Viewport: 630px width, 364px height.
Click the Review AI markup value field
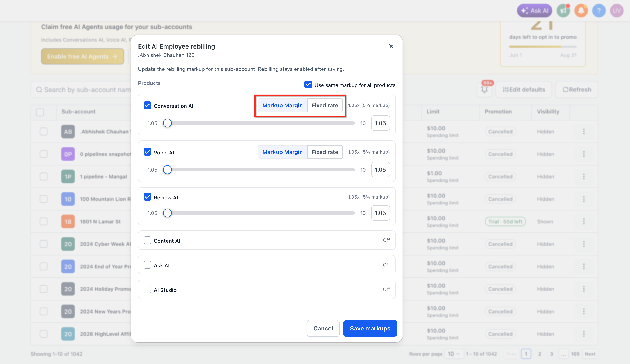tap(380, 213)
